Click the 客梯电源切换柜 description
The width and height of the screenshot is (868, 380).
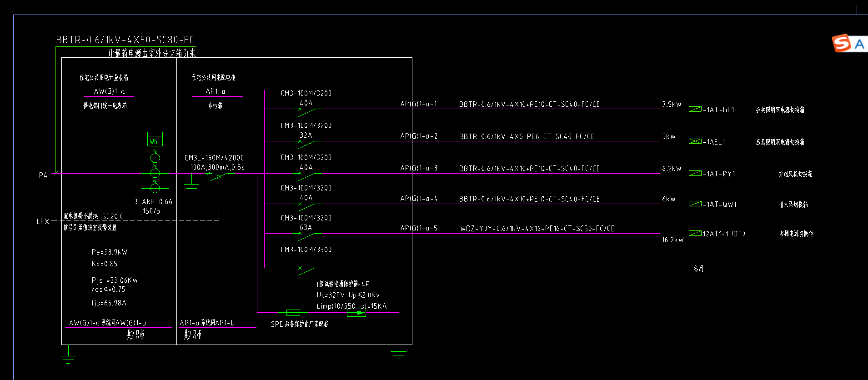coord(796,234)
